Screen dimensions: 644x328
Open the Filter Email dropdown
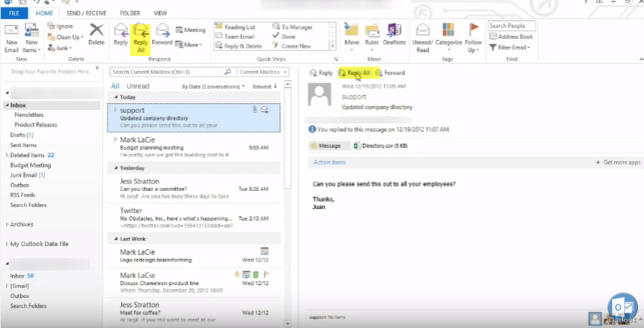pos(510,47)
